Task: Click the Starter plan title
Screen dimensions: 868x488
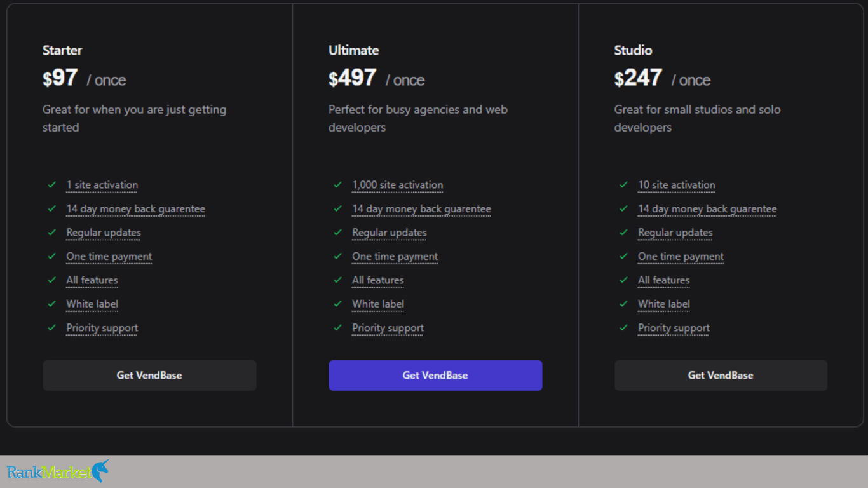Action: point(62,50)
